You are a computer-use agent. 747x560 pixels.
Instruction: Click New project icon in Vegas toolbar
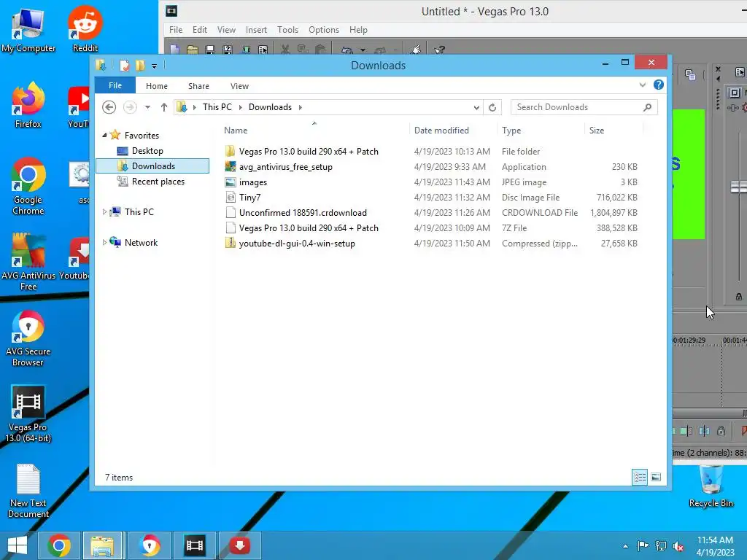click(x=175, y=50)
